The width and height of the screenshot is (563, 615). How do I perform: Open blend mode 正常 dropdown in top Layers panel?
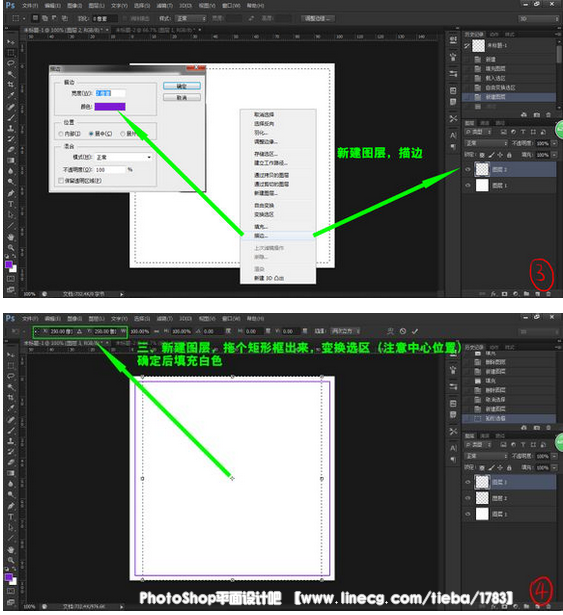pos(486,143)
